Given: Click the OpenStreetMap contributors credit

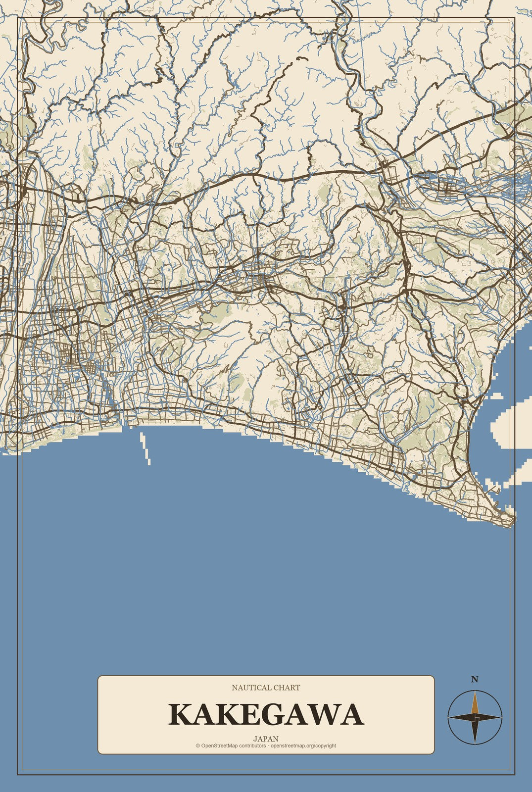Looking at the screenshot, I should [x=231, y=745].
